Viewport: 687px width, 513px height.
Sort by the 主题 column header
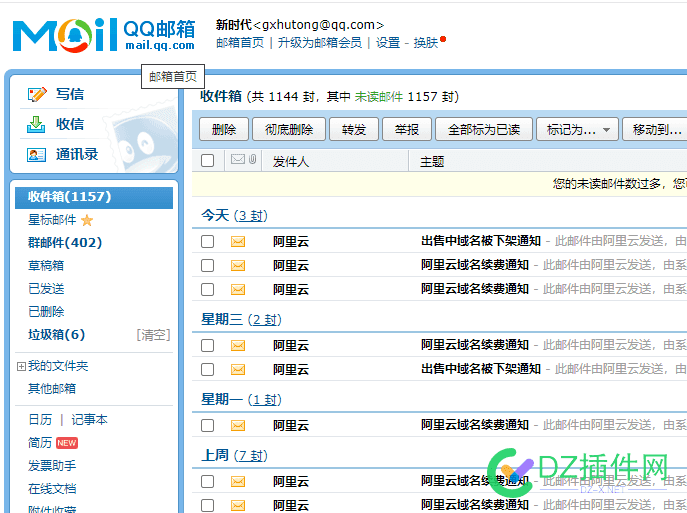click(x=432, y=162)
